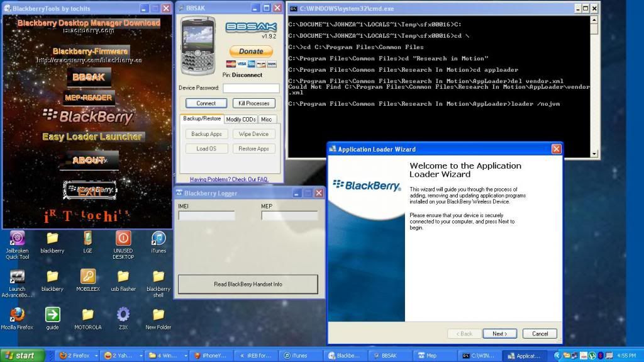Open the MOBILEEX key icon
This screenshot has height=362, width=644.
[x=87, y=277]
